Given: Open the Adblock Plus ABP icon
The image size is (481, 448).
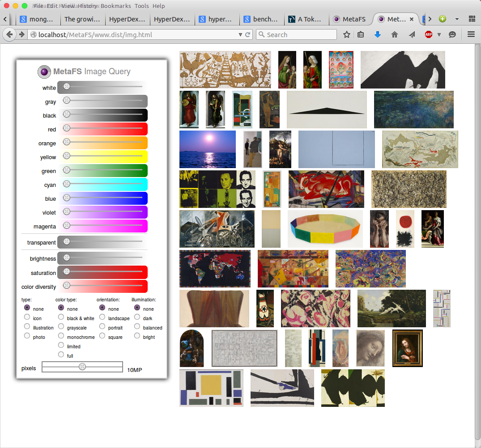Looking at the screenshot, I should point(429,34).
